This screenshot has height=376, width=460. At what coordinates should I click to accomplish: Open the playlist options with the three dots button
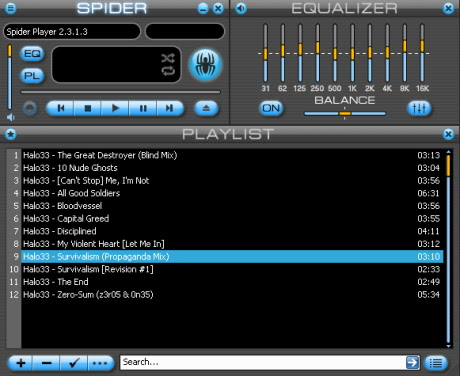(x=101, y=363)
